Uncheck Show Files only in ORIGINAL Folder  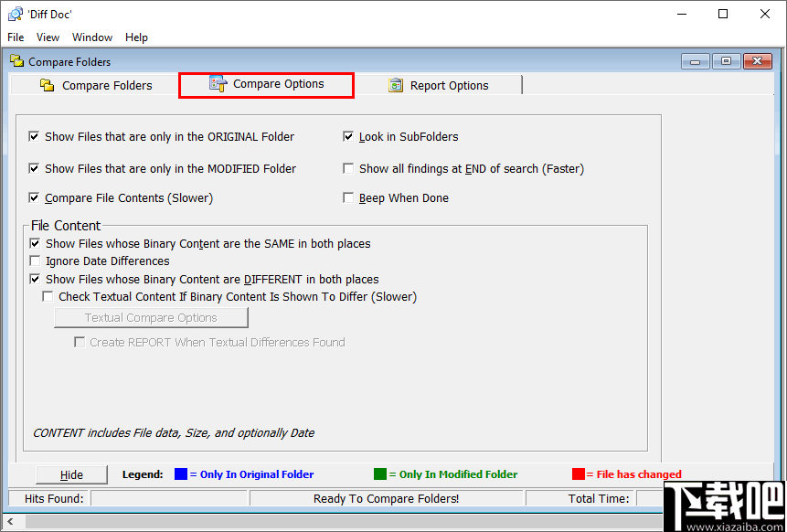pos(34,136)
